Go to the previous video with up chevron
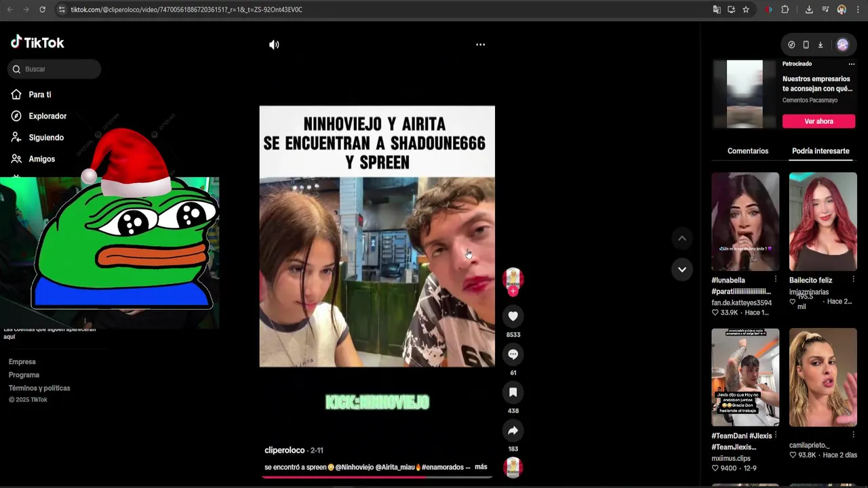The image size is (868, 488). click(x=682, y=239)
